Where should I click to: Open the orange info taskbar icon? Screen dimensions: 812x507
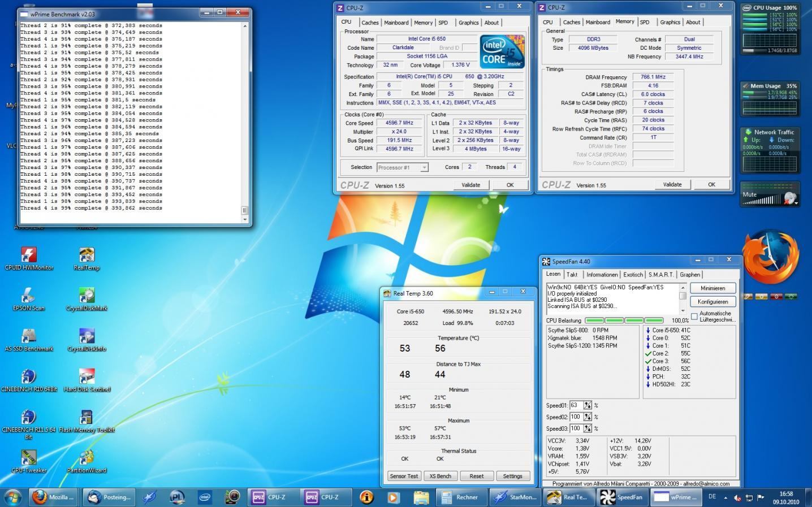(366, 497)
